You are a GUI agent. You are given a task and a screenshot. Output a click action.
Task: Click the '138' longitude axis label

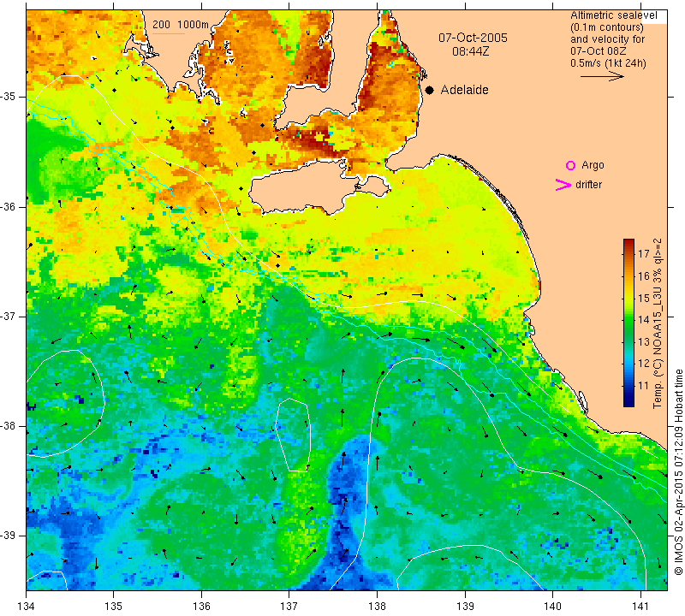(377, 606)
